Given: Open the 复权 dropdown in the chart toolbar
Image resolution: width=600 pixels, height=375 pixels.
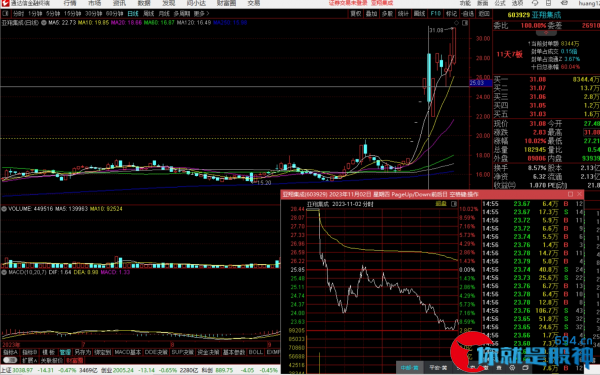Looking at the screenshot, I should click(355, 13).
